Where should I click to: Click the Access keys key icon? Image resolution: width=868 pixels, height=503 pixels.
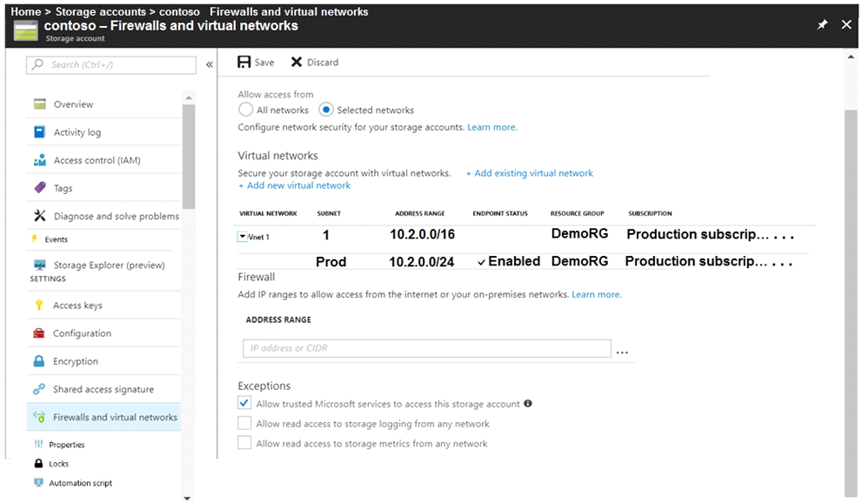pos(39,305)
